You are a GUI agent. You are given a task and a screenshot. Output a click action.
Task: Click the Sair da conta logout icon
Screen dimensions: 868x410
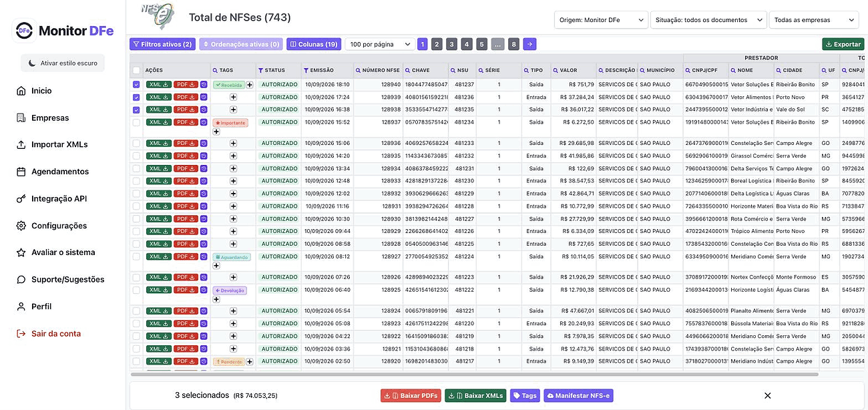(21, 334)
